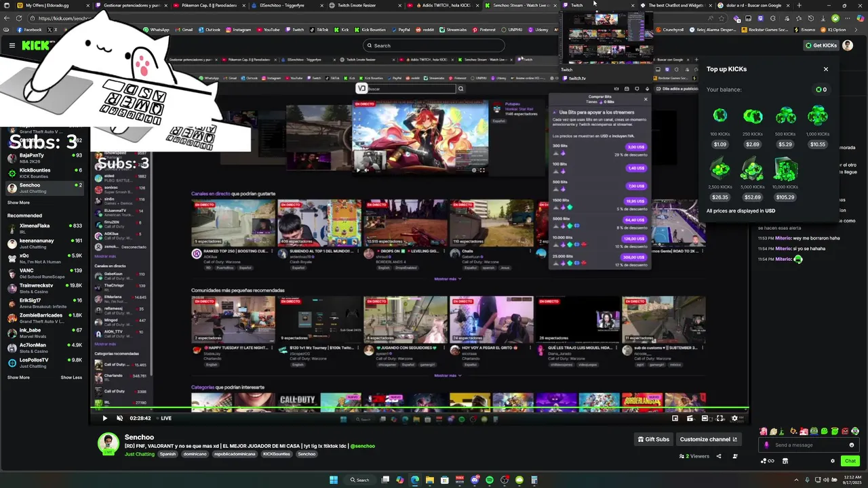Click the share stream icon

click(x=719, y=456)
